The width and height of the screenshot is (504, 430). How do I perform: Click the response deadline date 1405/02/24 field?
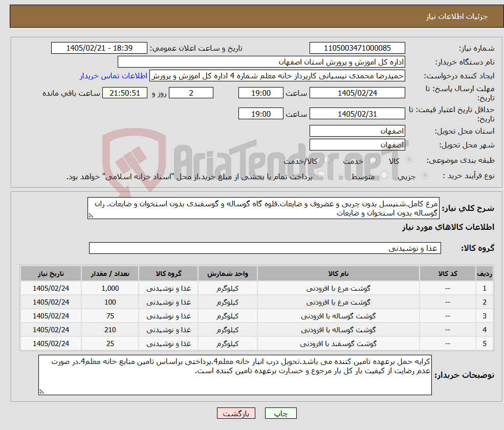coord(357,93)
